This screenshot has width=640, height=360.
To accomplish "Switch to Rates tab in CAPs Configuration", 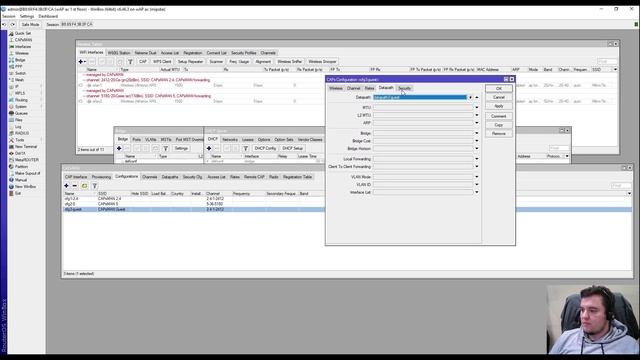I will [x=369, y=88].
